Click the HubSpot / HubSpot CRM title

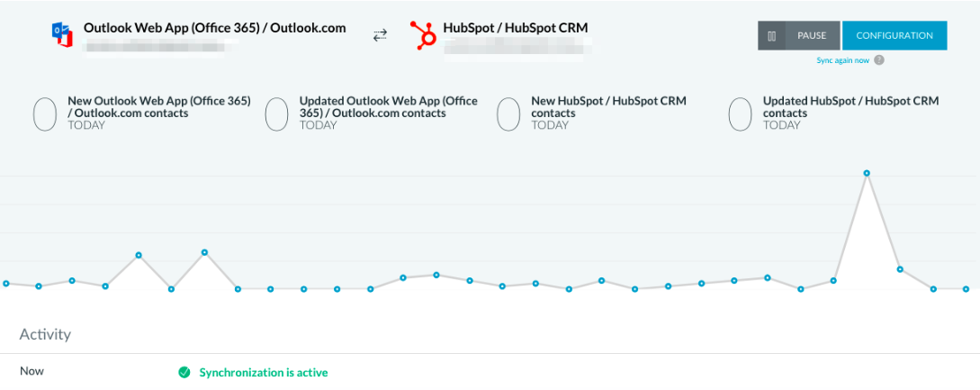(x=515, y=28)
